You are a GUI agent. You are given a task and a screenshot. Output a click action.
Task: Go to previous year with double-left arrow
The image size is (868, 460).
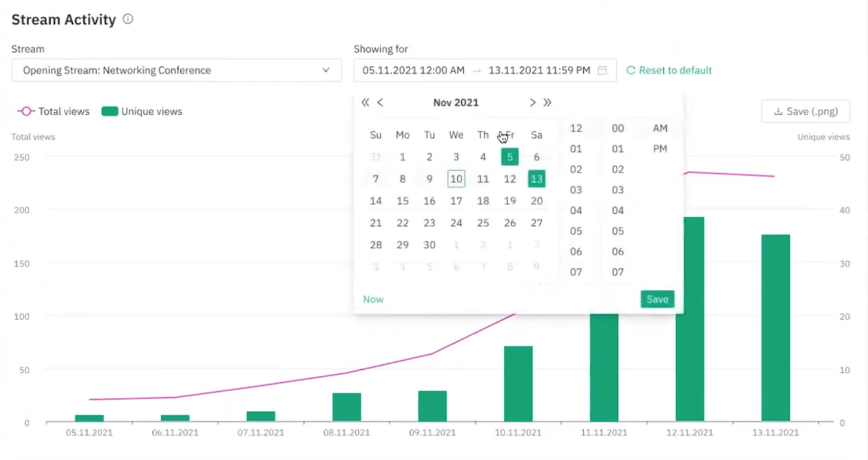tap(365, 103)
